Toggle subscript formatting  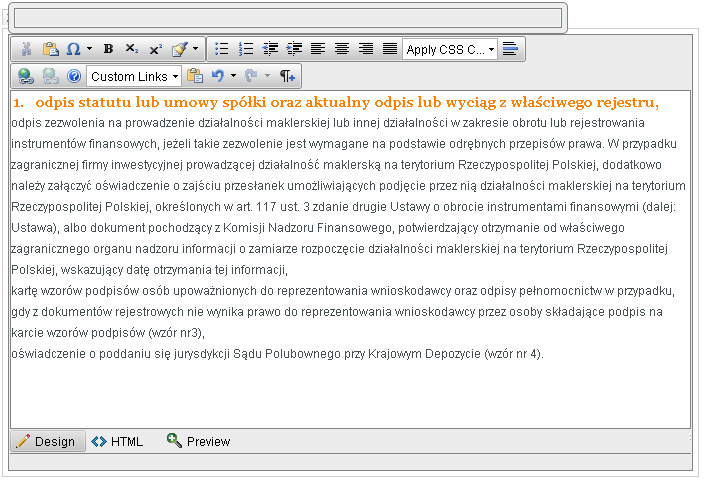tap(132, 49)
